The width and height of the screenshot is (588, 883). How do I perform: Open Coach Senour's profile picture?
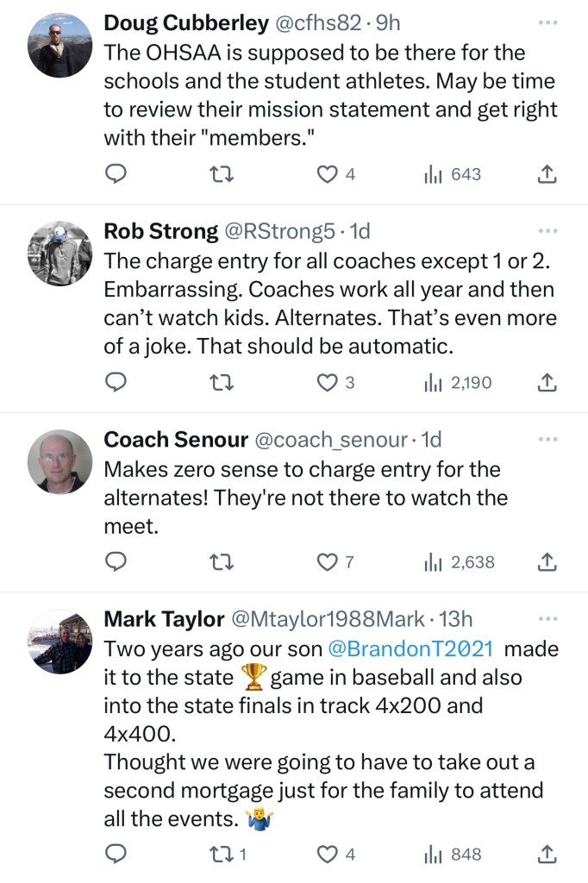click(59, 461)
